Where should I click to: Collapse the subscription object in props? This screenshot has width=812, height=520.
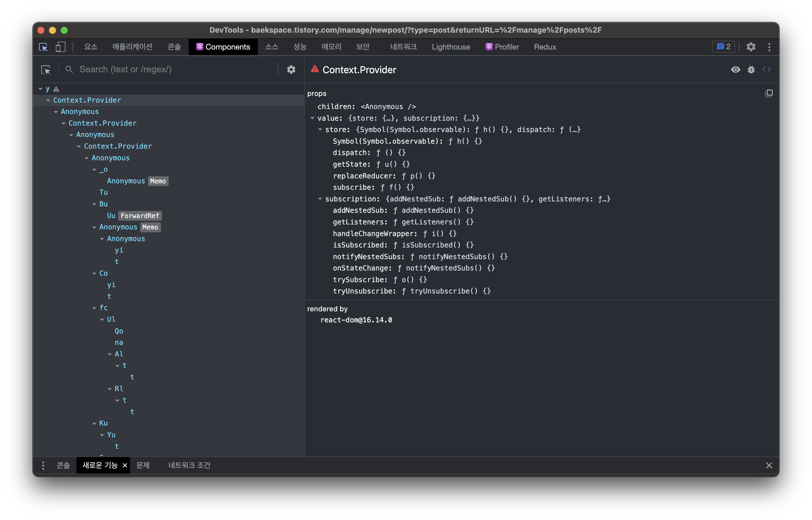[320, 199]
